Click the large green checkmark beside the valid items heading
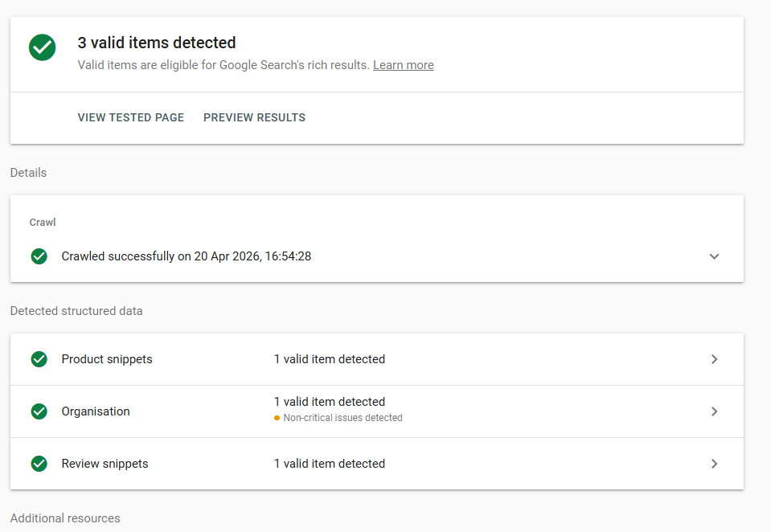771x532 pixels. pyautogui.click(x=43, y=47)
